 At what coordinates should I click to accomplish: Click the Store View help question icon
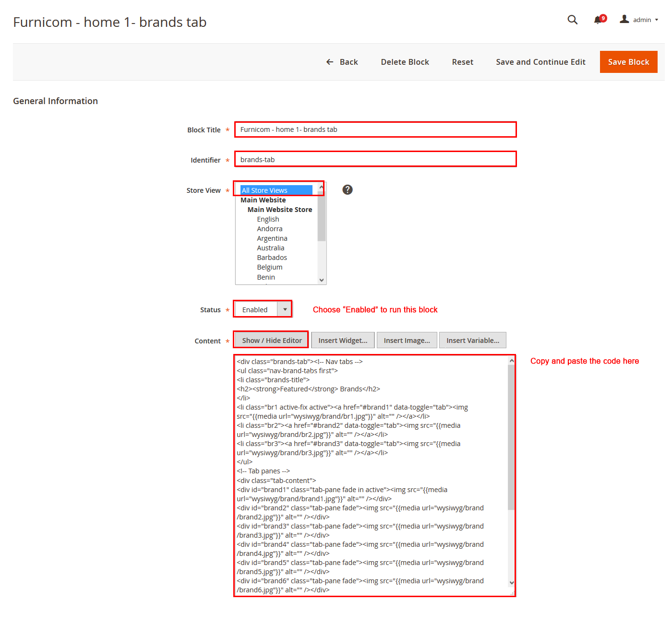pyautogui.click(x=348, y=190)
